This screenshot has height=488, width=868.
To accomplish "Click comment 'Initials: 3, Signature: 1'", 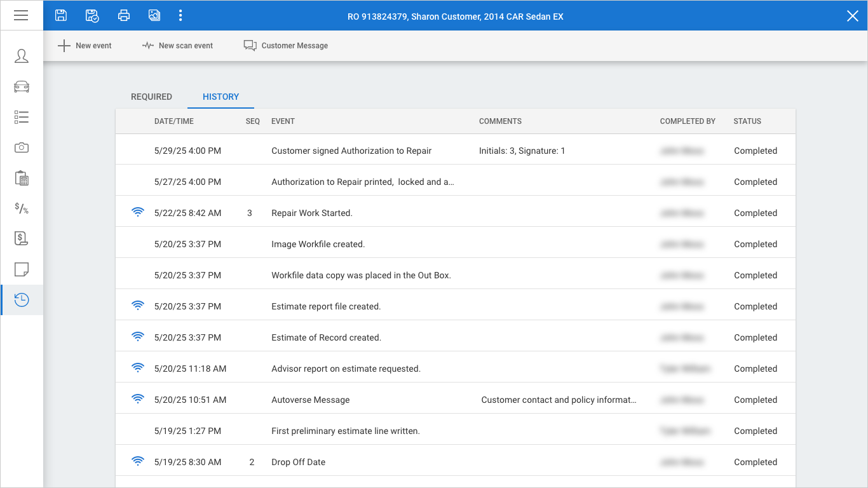I will click(522, 151).
